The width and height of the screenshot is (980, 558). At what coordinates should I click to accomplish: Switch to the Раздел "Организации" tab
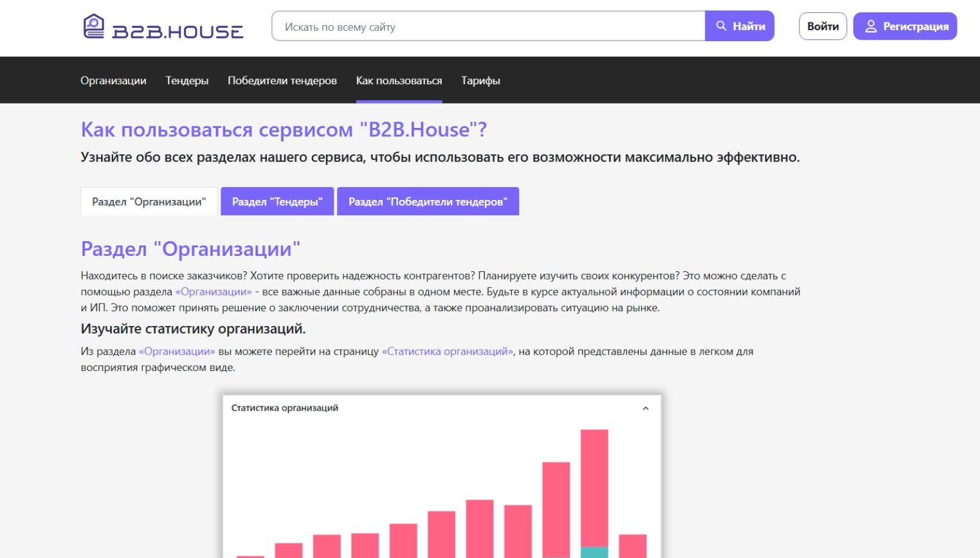[x=149, y=202]
